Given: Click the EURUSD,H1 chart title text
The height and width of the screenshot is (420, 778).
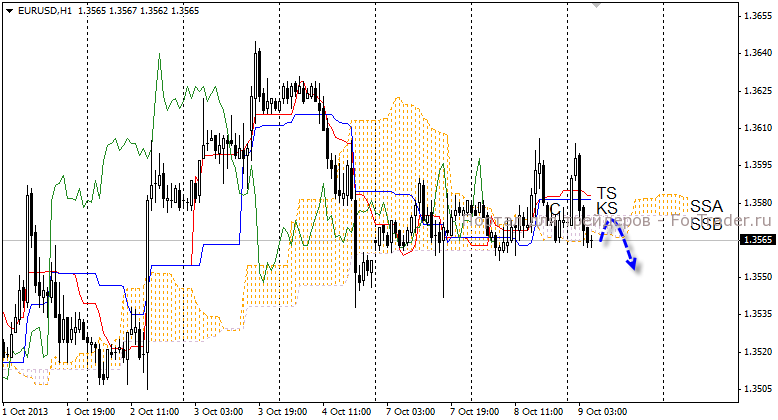Looking at the screenshot, I should pos(45,10).
